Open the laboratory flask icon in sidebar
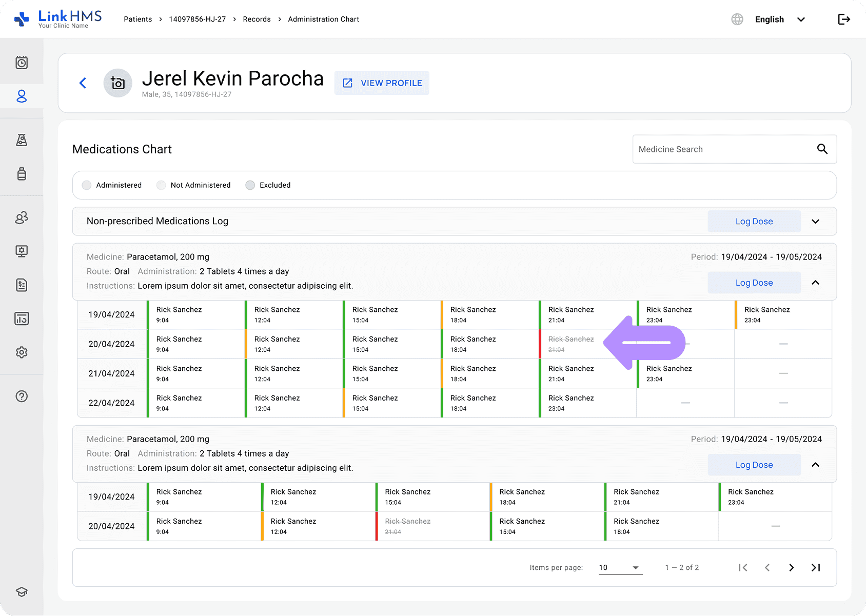This screenshot has height=616, width=866. 22,140
